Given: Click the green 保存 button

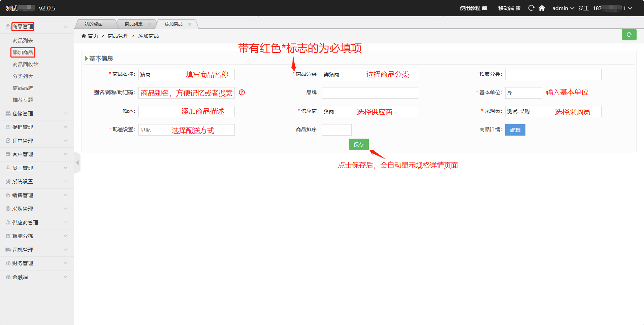Looking at the screenshot, I should (x=359, y=145).
